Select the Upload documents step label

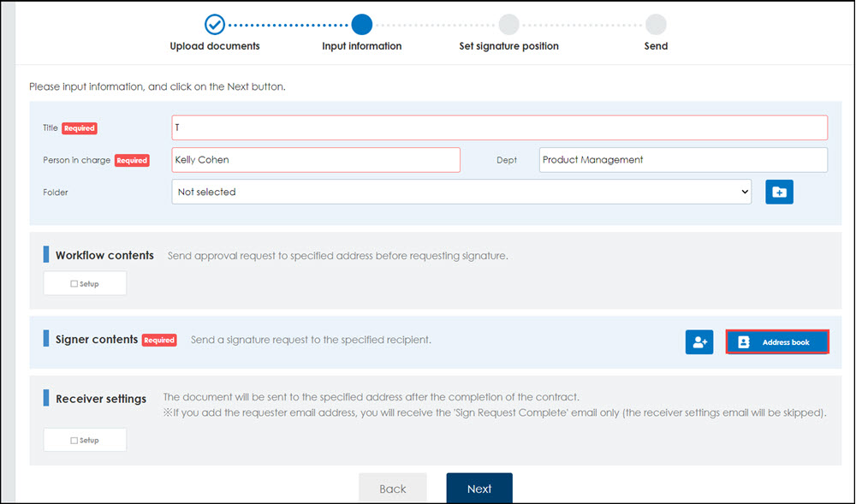pos(215,46)
